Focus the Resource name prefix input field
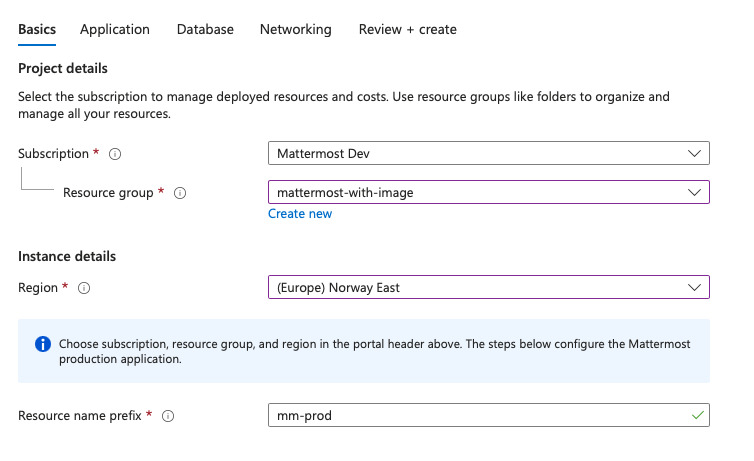754x461 pixels. [489, 415]
